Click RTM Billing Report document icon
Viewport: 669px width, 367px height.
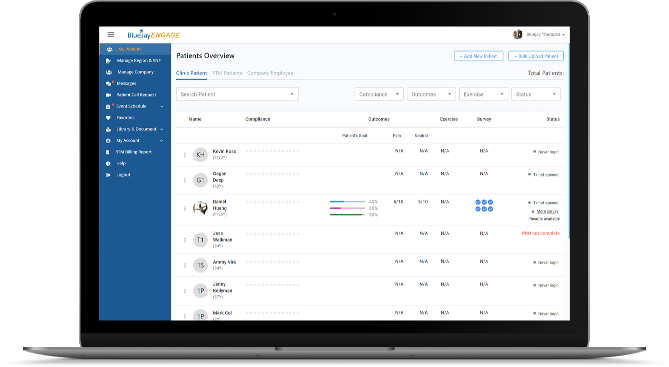tap(108, 152)
